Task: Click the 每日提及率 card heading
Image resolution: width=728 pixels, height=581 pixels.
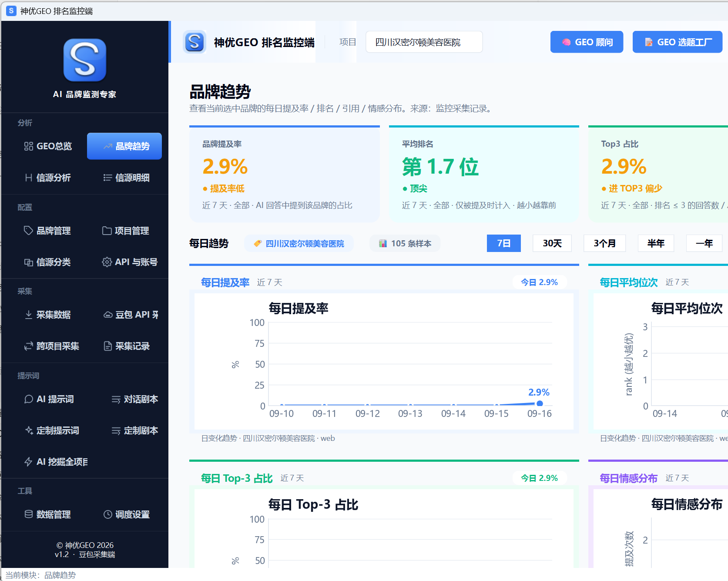Action: 225,282
